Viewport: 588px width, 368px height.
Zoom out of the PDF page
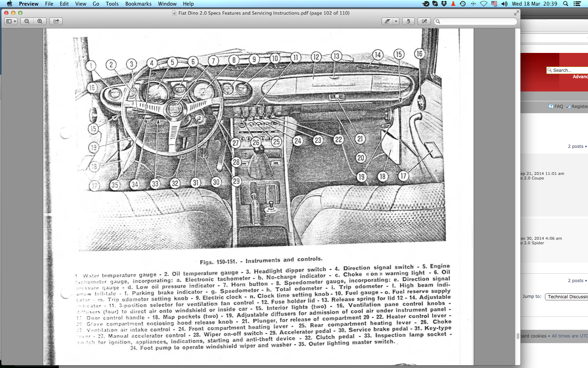(27, 21)
